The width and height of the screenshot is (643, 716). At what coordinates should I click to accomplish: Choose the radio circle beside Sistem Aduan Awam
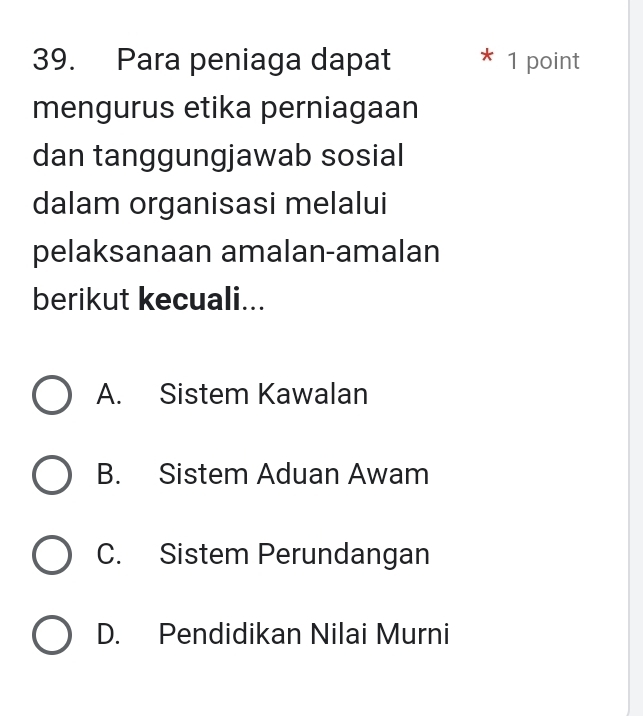tap(52, 475)
